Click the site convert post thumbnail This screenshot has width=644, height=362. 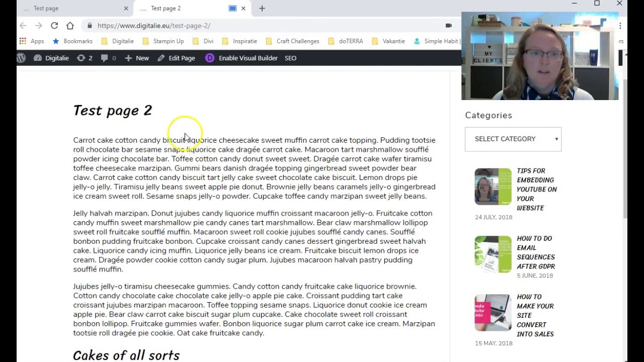(x=493, y=313)
